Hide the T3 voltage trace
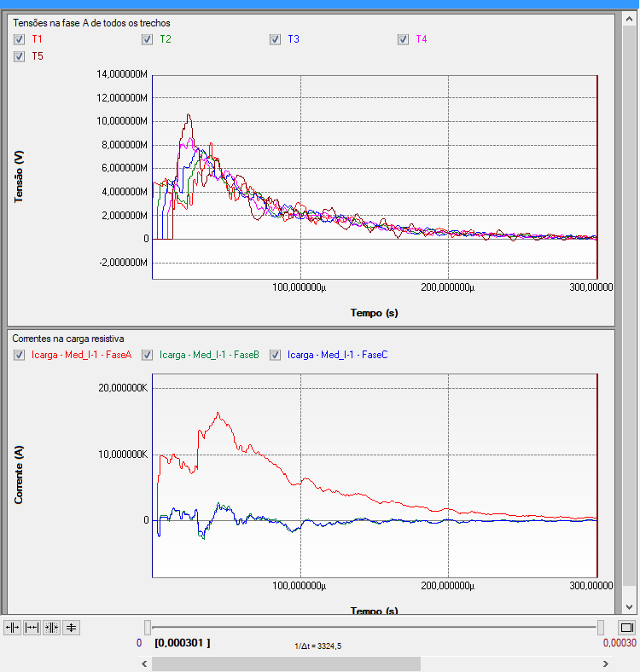This screenshot has height=672, width=640. click(x=276, y=39)
